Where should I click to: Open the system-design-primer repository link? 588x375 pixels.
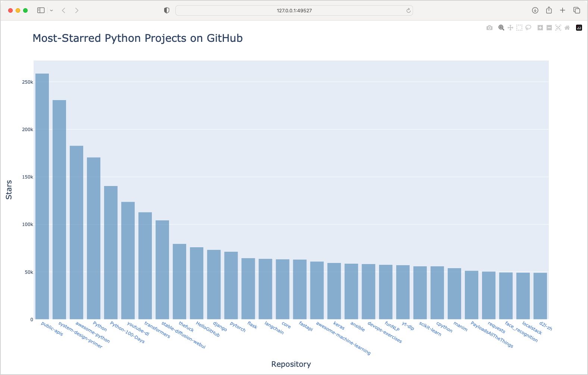click(x=80, y=335)
